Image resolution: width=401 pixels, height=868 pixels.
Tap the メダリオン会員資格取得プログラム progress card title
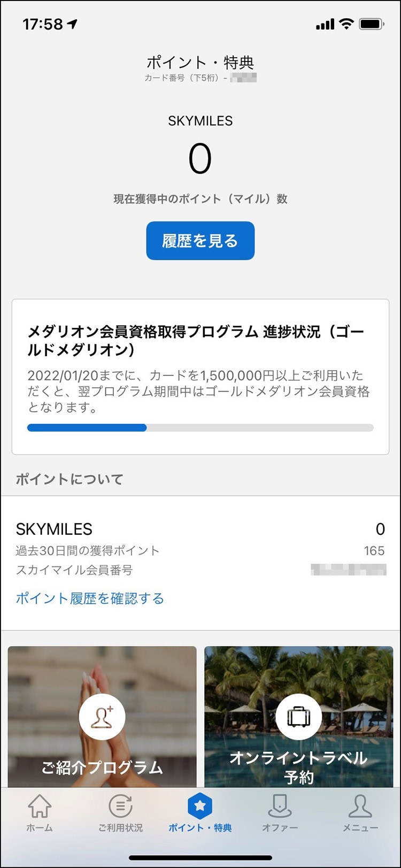[x=196, y=340]
